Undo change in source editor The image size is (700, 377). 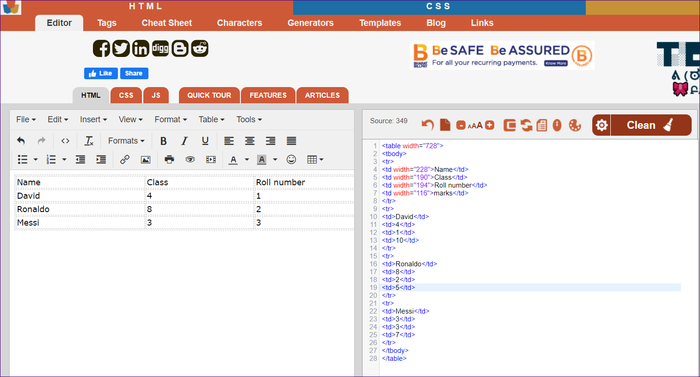(428, 125)
